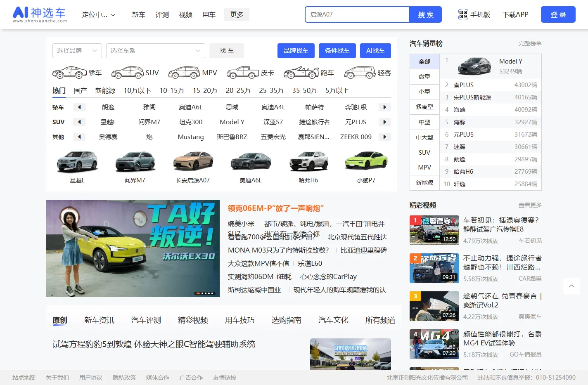Viewport: 588px width, 385px height.
Task: Play the 捷途旅行者 video thumbnail
Action: click(x=434, y=268)
